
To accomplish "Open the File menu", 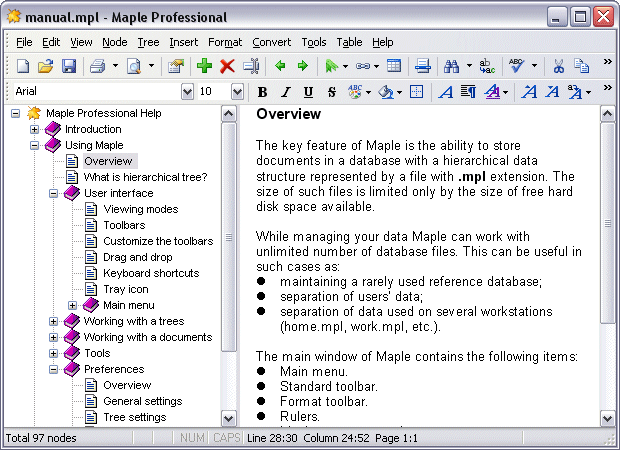I will (24, 42).
